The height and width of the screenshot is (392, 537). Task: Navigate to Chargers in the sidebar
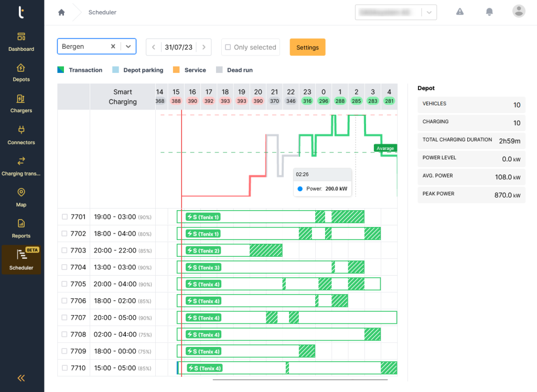pos(22,104)
